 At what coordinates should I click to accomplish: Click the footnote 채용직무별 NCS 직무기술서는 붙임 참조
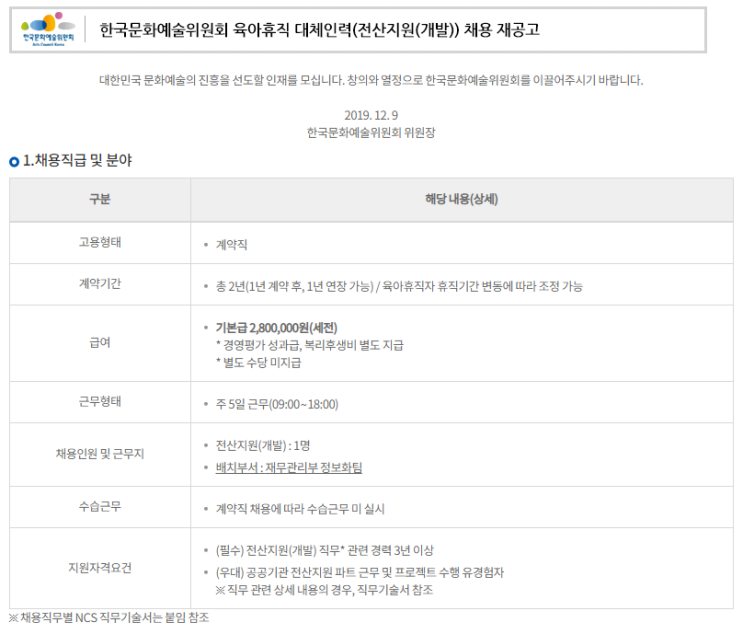pyautogui.click(x=109, y=618)
